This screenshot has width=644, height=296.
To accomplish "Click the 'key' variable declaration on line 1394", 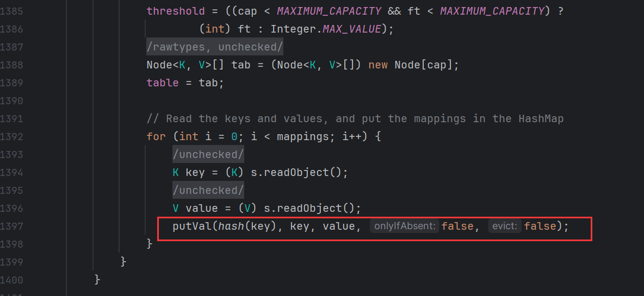I will point(195,173).
